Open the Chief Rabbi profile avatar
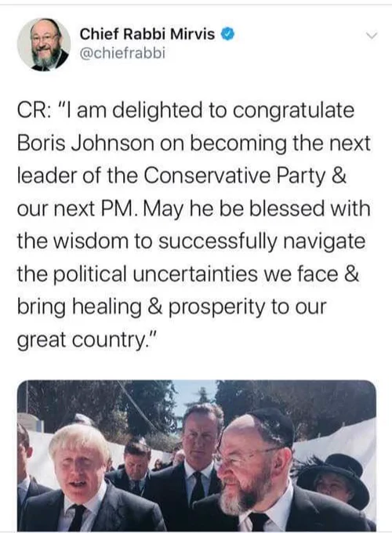The height and width of the screenshot is (533, 392). [44, 44]
